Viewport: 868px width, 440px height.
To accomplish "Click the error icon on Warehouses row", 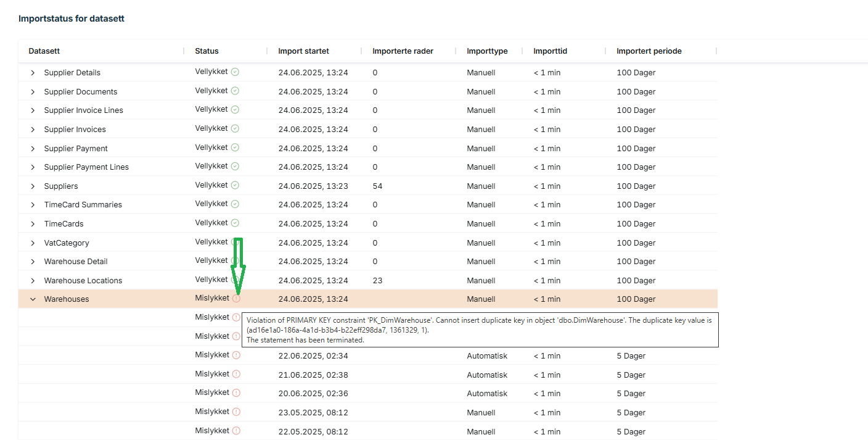I will (x=237, y=299).
